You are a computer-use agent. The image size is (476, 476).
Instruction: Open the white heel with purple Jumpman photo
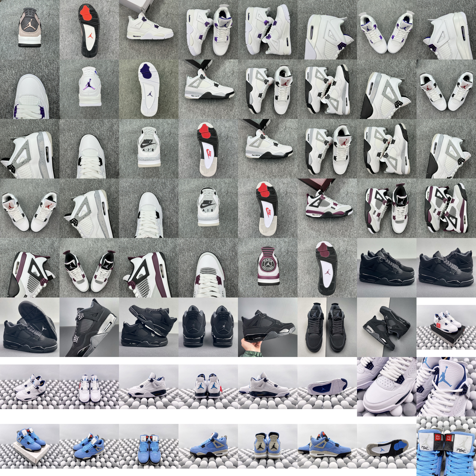(x=89, y=89)
